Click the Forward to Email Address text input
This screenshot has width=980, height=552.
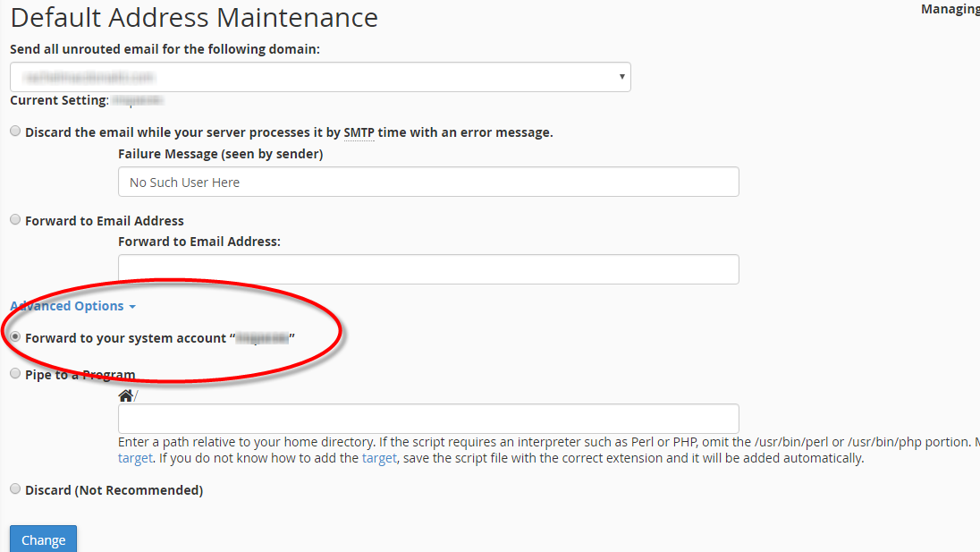click(x=428, y=269)
